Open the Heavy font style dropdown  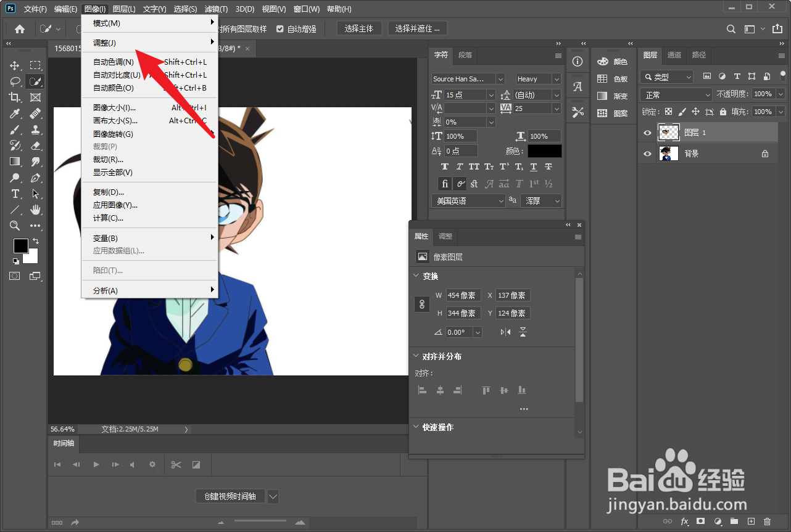pos(557,79)
